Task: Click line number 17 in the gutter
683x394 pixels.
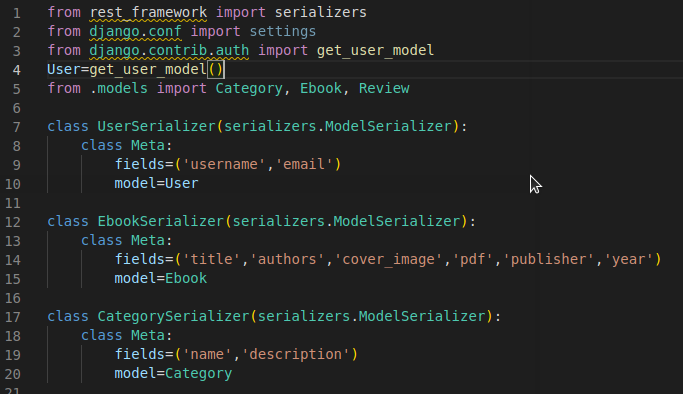Action: coord(13,317)
